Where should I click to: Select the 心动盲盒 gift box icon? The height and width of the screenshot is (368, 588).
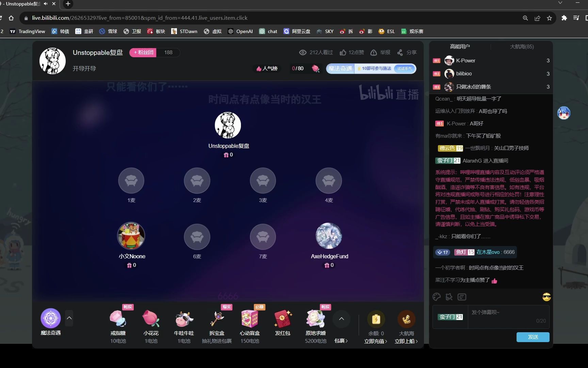tap(249, 319)
